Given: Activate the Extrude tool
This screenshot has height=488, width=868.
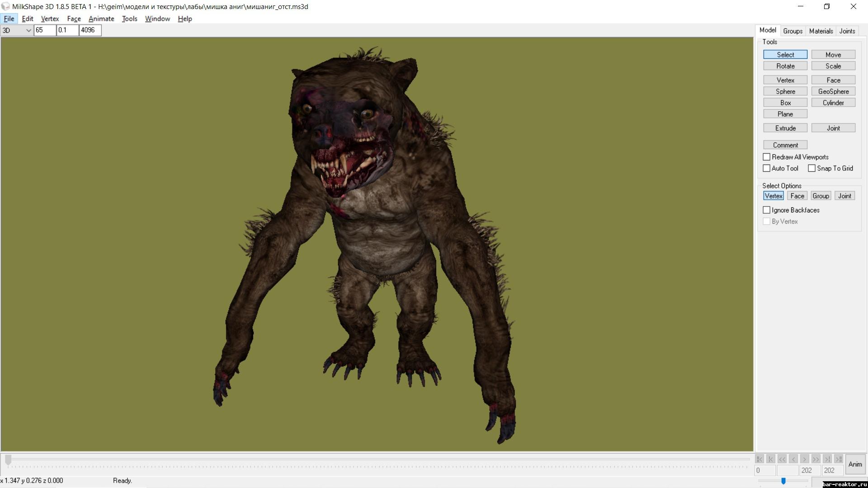Looking at the screenshot, I should point(785,128).
